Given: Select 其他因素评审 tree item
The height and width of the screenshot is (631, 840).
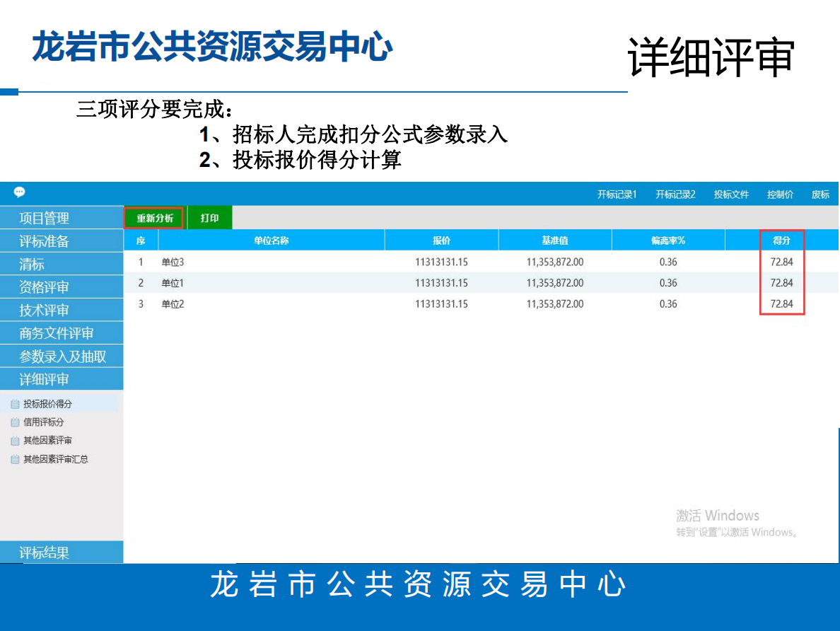Looking at the screenshot, I should [47, 441].
